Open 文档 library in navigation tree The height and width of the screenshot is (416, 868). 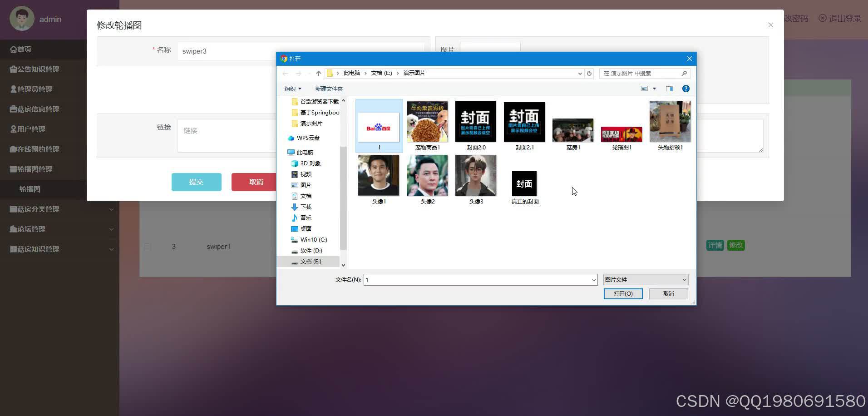[x=301, y=196]
